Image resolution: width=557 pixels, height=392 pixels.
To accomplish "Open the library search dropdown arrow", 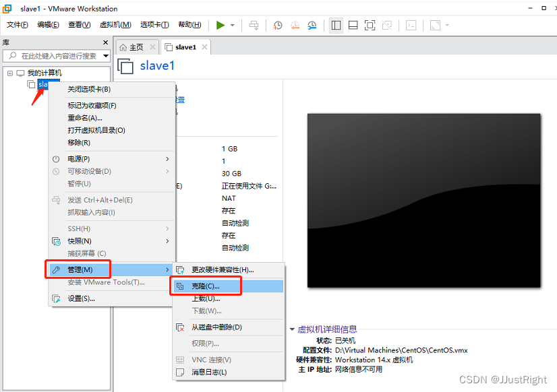I will coord(106,56).
